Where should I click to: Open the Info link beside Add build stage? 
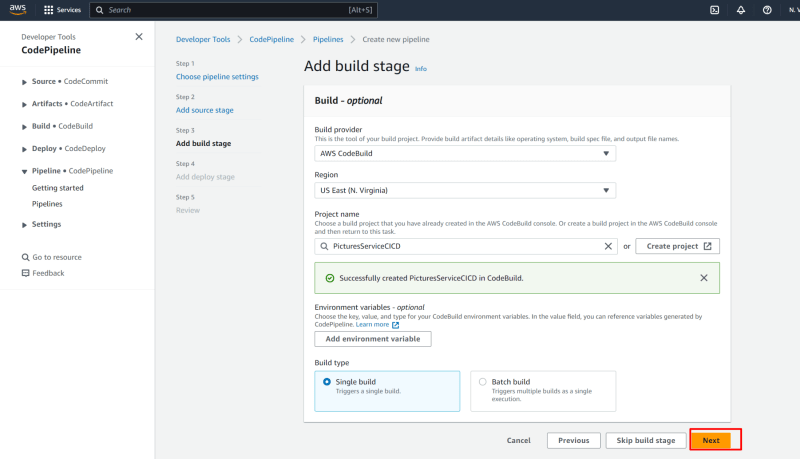[x=420, y=68]
